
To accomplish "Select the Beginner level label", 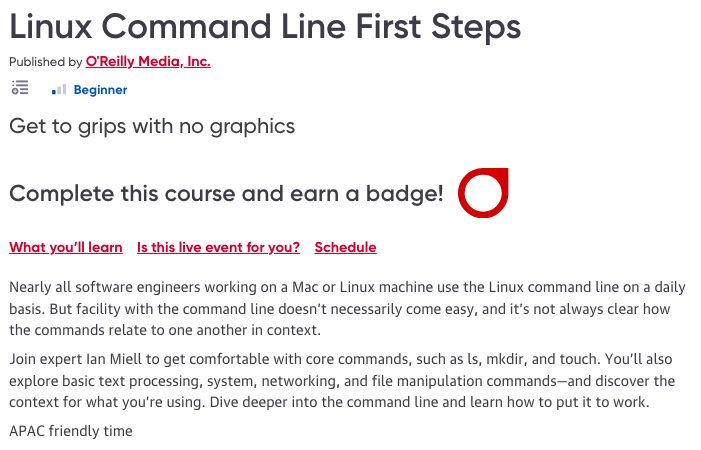I will 100,90.
